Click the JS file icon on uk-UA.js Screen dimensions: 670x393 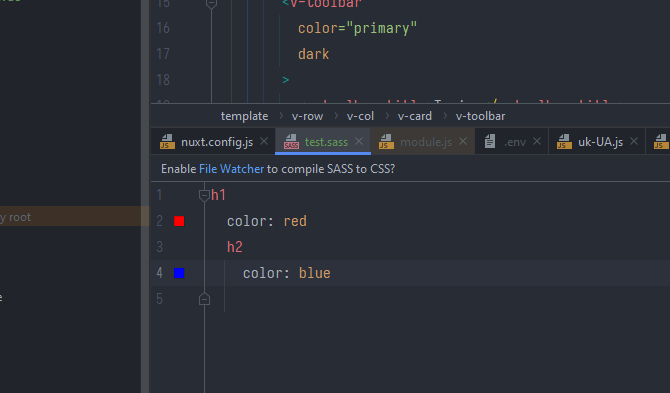(564, 142)
